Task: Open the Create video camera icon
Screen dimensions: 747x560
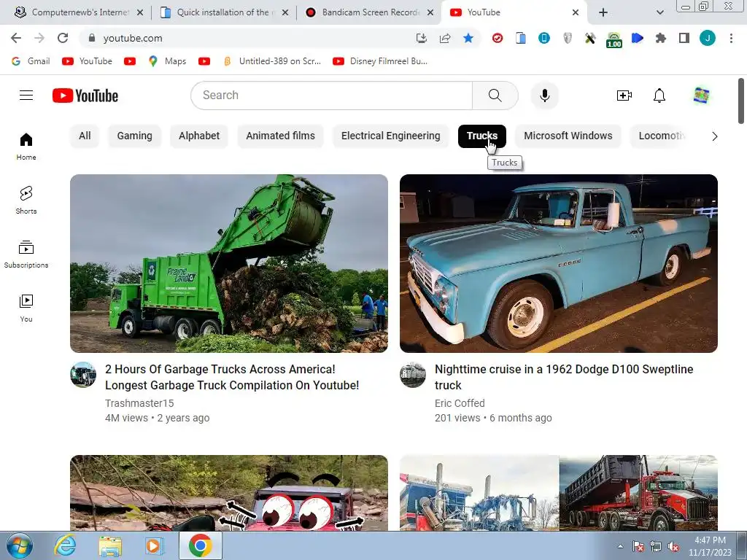Action: coord(624,96)
